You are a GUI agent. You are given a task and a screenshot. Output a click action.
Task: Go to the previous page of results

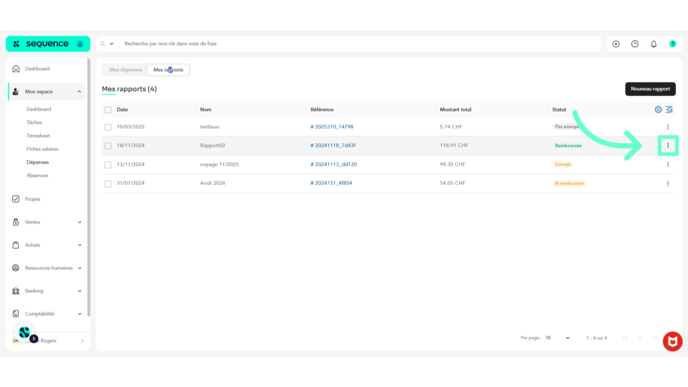[640, 338]
